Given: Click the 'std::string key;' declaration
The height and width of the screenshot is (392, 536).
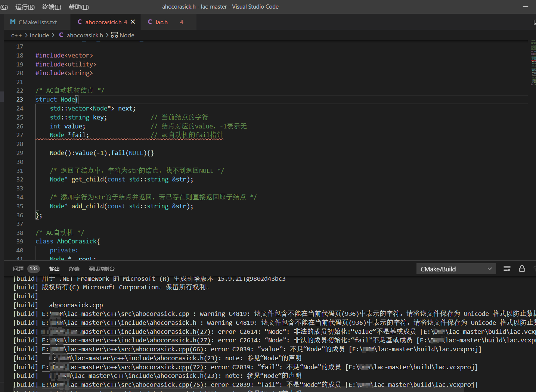Looking at the screenshot, I should 78,117.
